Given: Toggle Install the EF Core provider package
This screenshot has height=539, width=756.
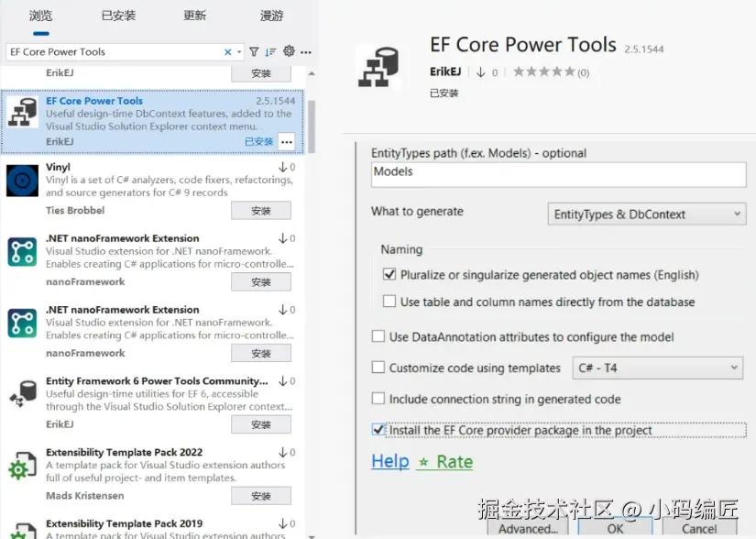Looking at the screenshot, I should click(378, 429).
